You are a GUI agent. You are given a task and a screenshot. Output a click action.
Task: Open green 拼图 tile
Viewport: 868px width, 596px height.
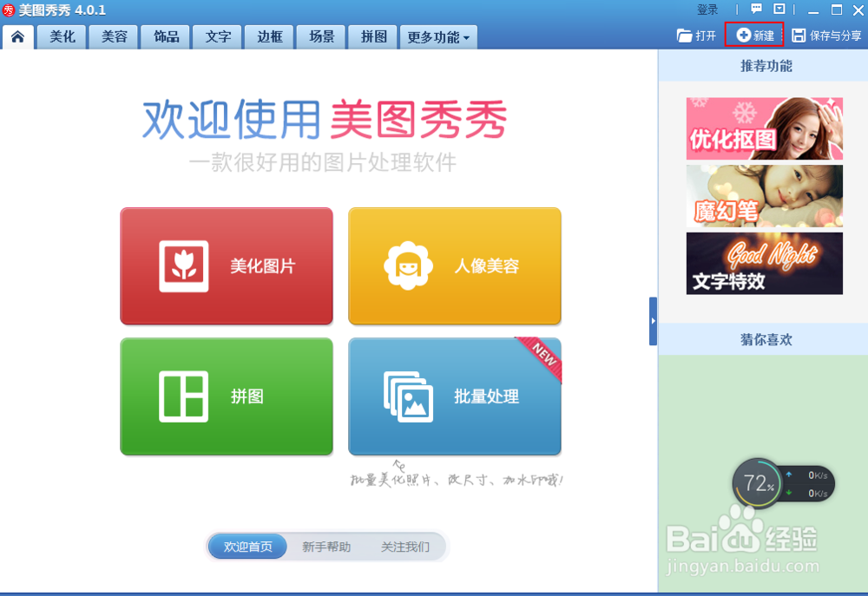(227, 396)
